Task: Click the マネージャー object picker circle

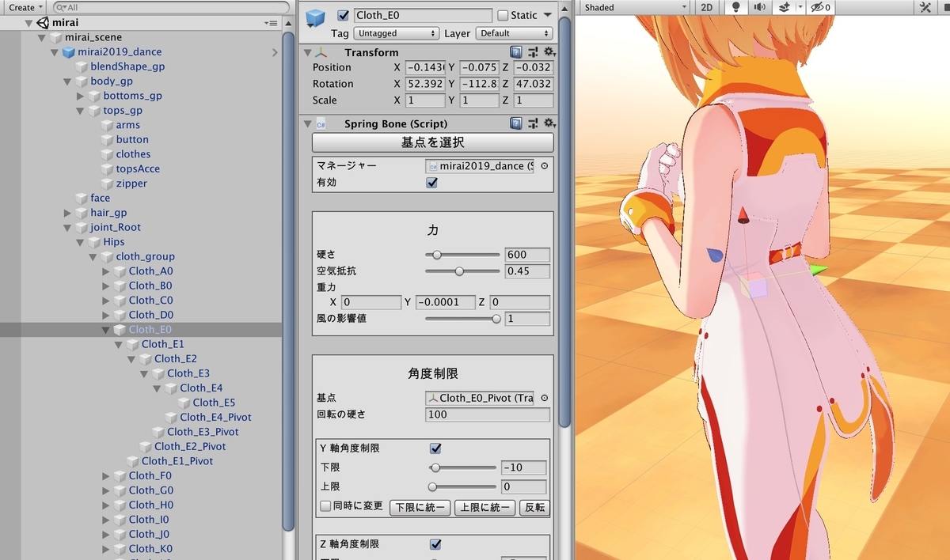Action: [545, 166]
